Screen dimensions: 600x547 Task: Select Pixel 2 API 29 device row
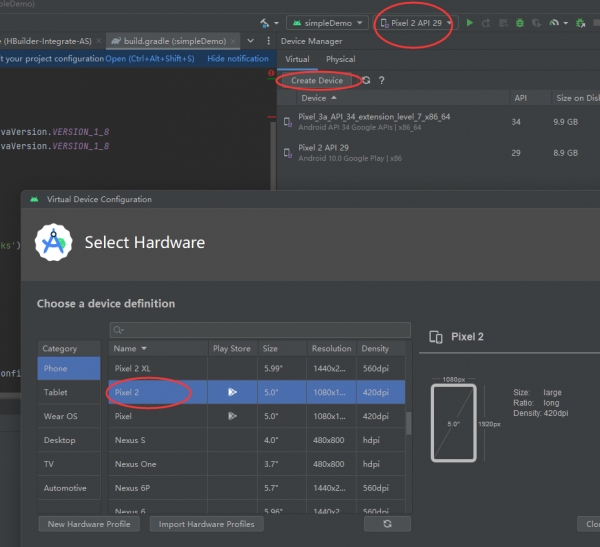click(x=438, y=153)
